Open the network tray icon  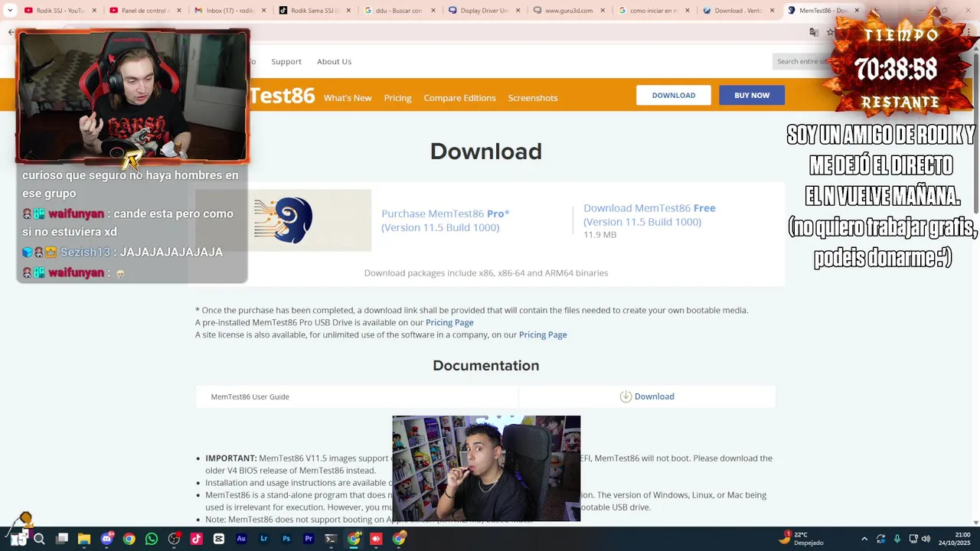tap(913, 539)
